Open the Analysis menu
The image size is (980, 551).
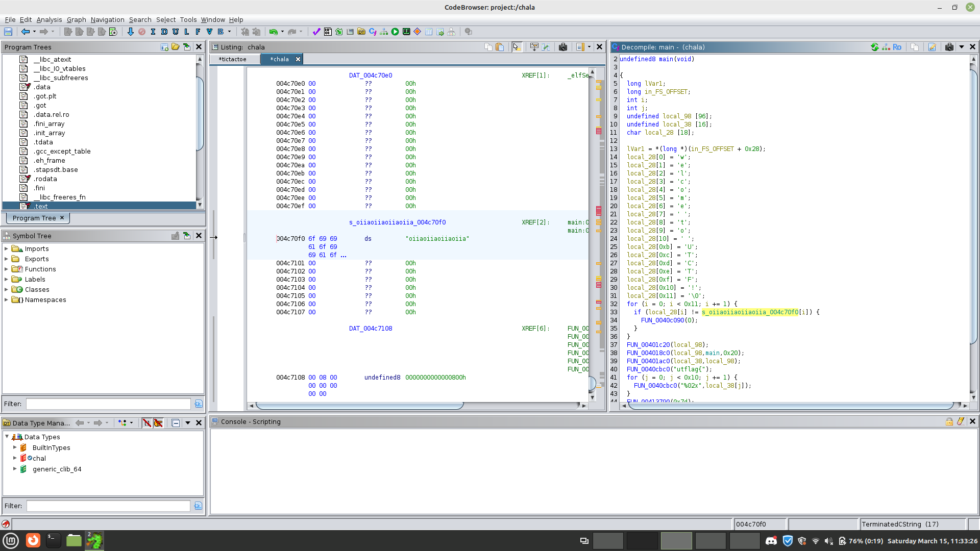coord(49,19)
